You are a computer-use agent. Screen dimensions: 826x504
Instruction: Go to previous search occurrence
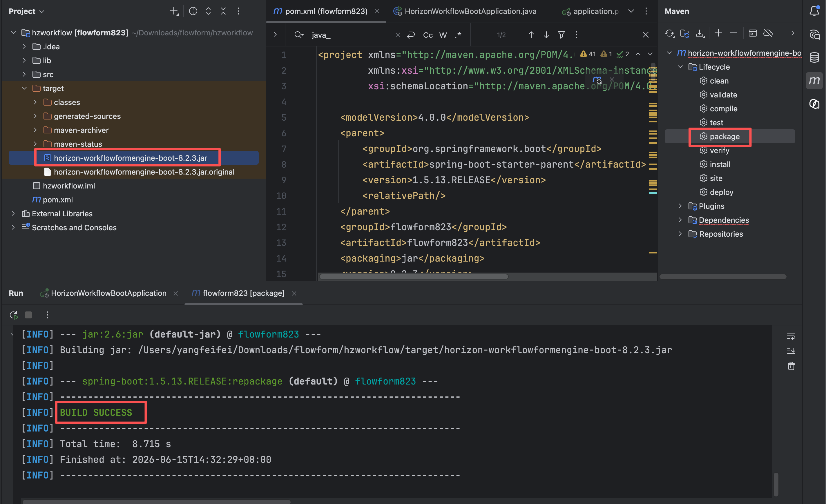[531, 35]
